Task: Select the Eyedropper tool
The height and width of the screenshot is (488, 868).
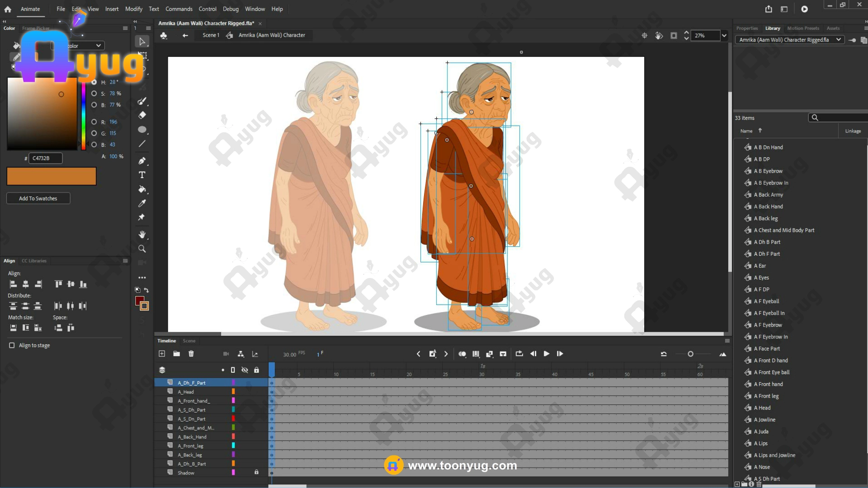Action: coord(142,203)
